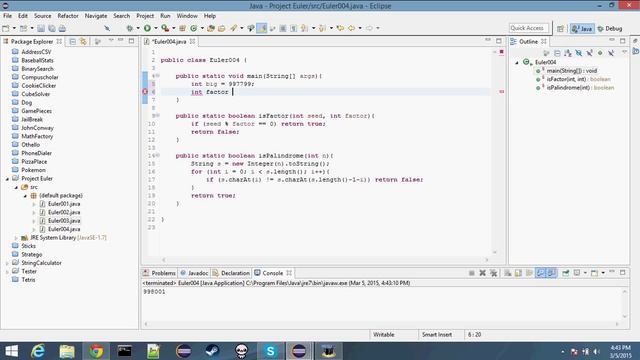Open the New wizard dropdown arrow
This screenshot has width=640, height=360.
pyautogui.click(x=13, y=28)
